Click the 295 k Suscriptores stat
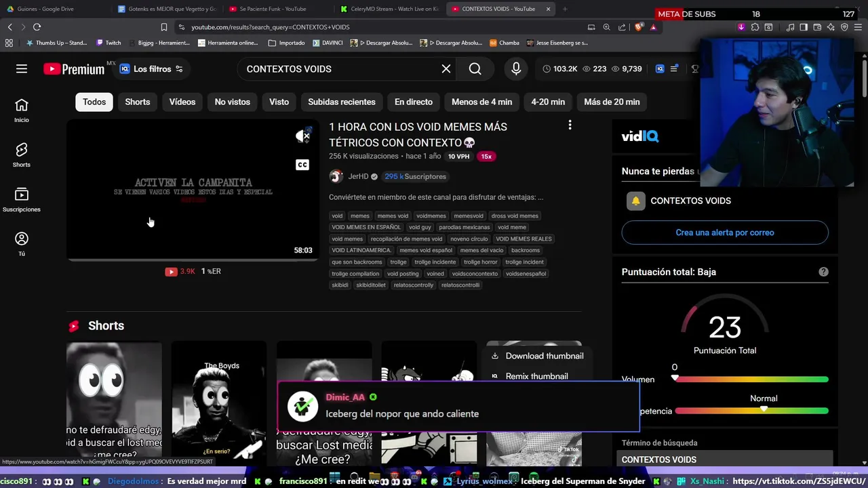This screenshot has height=488, width=868. pyautogui.click(x=415, y=176)
